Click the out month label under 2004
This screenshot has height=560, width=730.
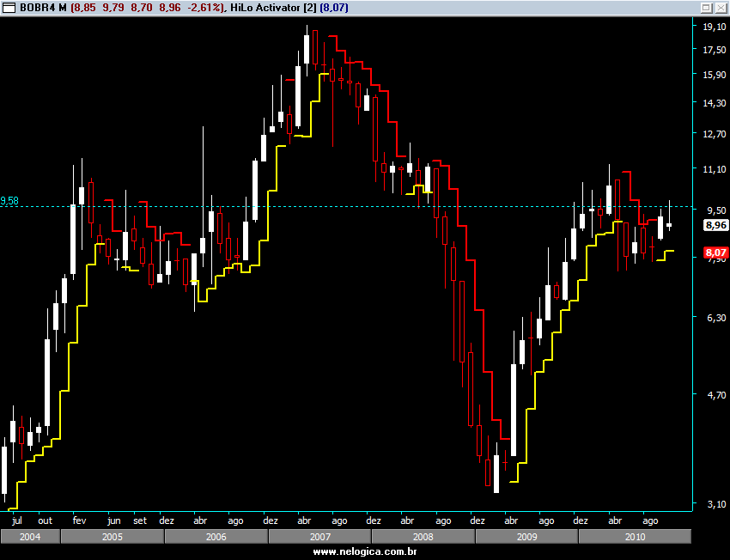tap(46, 520)
